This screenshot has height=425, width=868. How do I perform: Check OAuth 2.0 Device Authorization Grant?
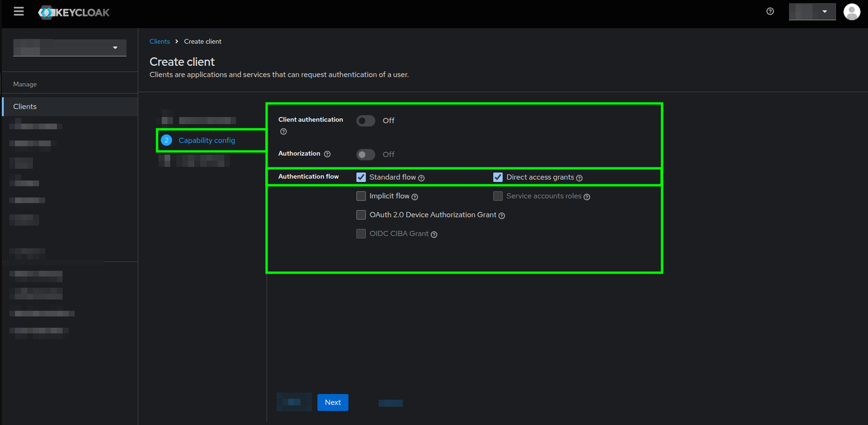click(x=360, y=215)
